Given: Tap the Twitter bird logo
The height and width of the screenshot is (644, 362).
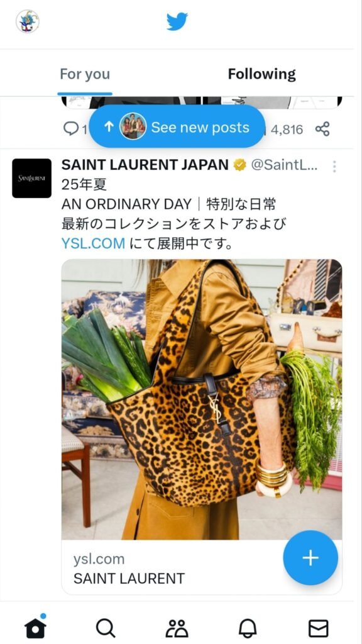Looking at the screenshot, I should point(177,21).
